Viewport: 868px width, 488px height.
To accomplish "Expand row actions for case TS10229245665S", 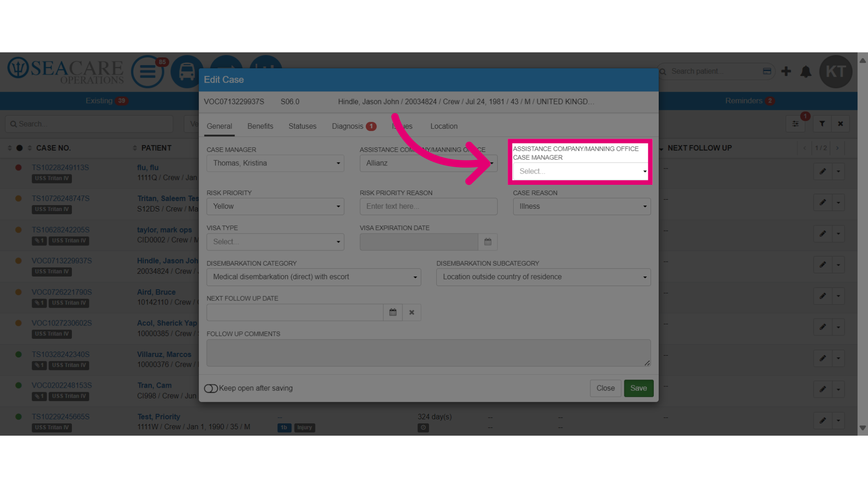I will (839, 421).
